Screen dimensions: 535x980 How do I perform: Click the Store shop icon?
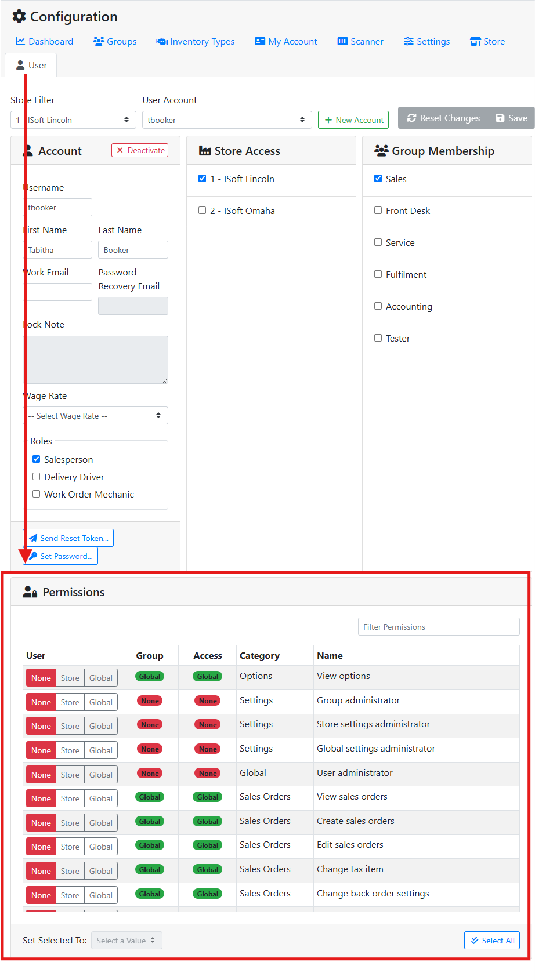coord(475,41)
